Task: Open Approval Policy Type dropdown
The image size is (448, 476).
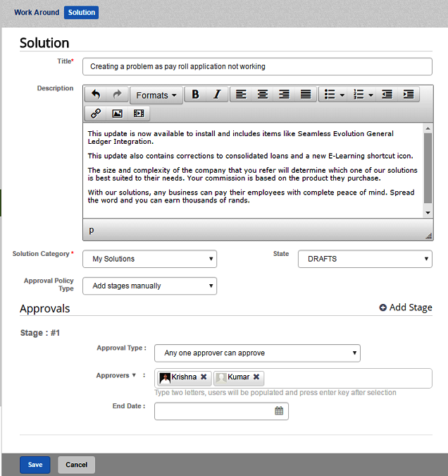Action: point(149,286)
